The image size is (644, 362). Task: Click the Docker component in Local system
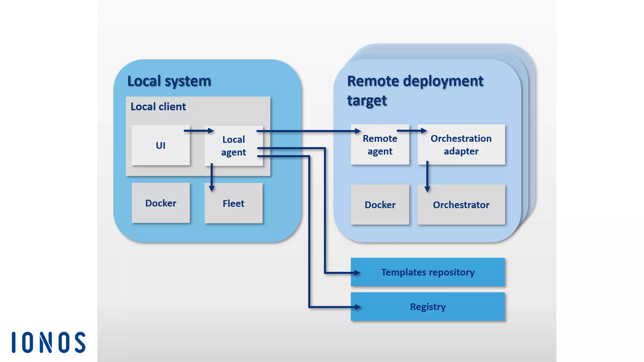pyautogui.click(x=161, y=203)
